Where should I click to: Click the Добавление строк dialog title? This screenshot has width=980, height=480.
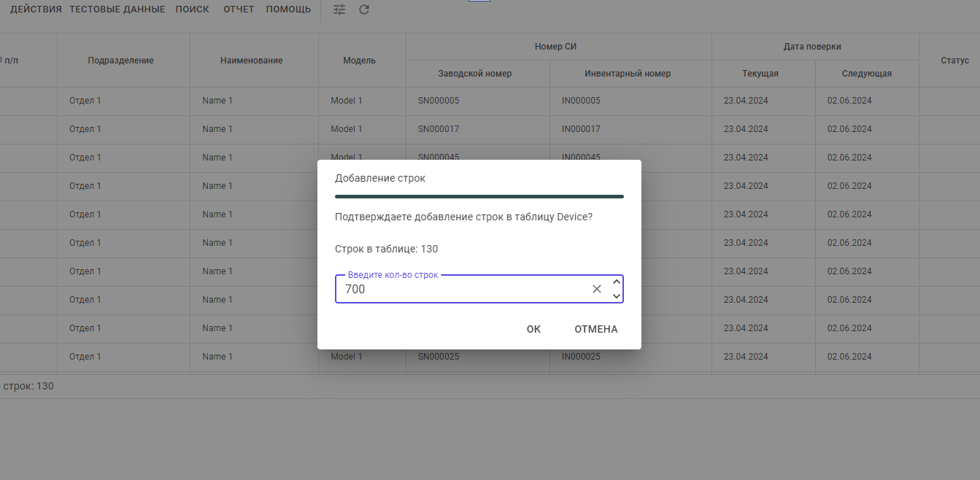click(379, 178)
